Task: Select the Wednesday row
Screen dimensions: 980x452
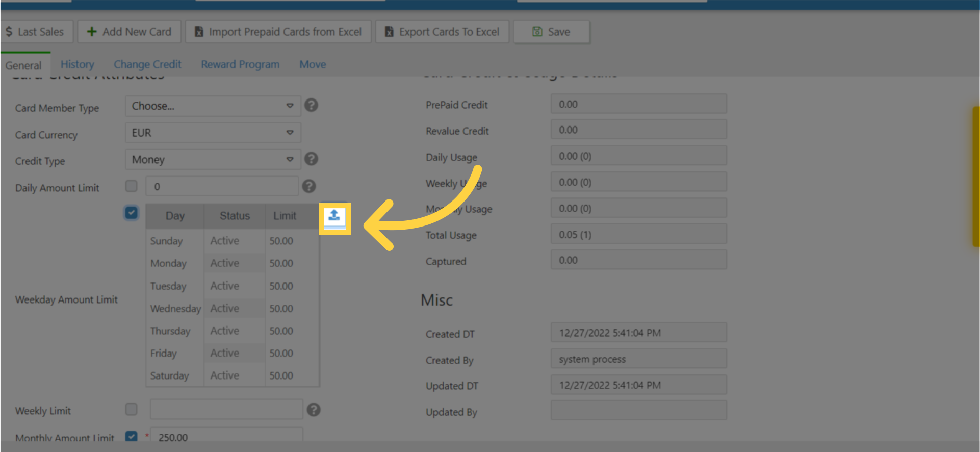Action: [233, 308]
